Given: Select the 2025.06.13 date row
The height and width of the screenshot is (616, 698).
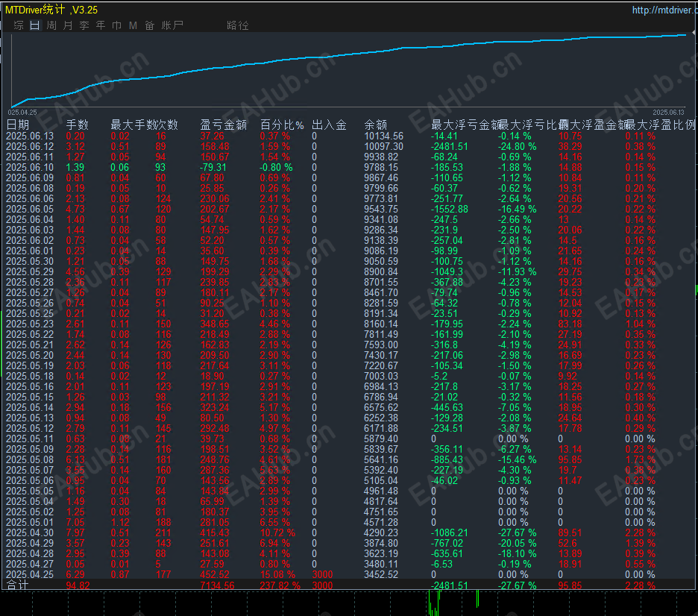Looking at the screenshot, I should click(30, 136).
